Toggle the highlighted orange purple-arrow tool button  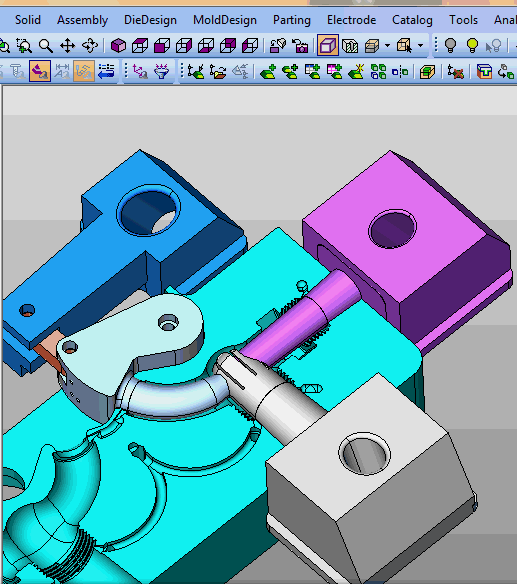coord(40,71)
